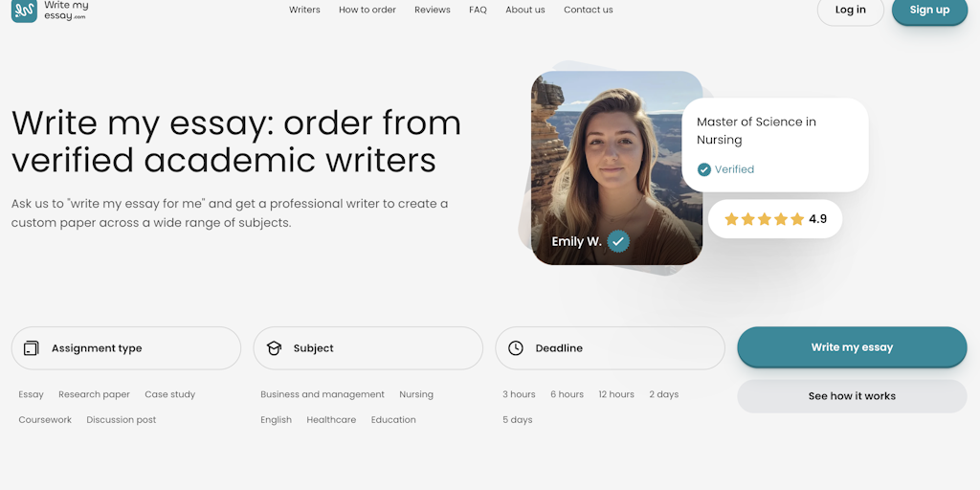The image size is (980, 490).
Task: Pick the 5 days deadline
Action: [518, 420]
